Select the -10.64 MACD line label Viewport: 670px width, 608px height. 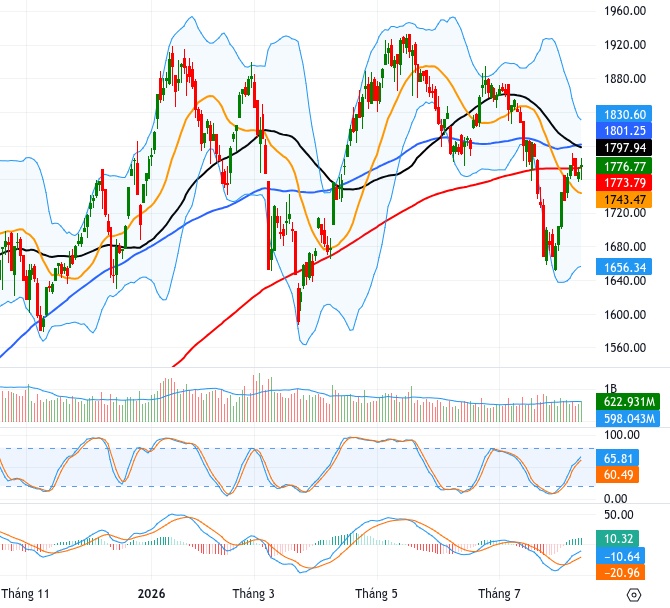coord(620,556)
